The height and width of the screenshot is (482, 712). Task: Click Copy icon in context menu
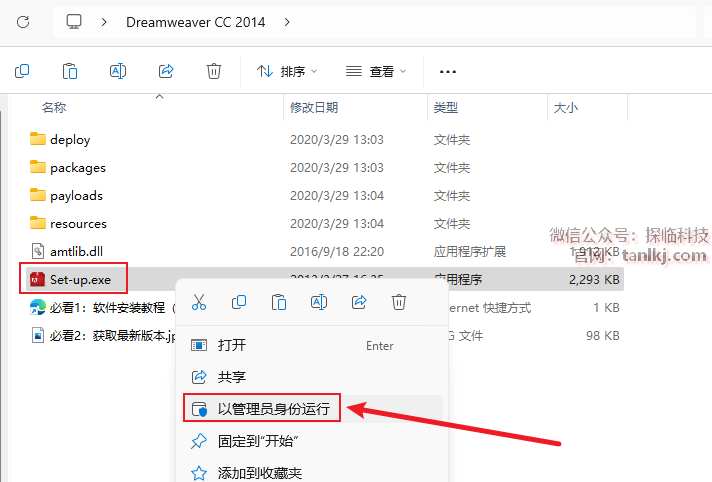coord(239,302)
